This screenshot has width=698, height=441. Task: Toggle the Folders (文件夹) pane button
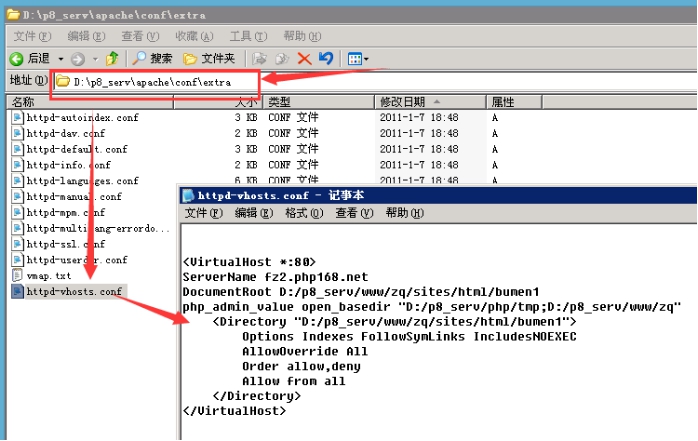pyautogui.click(x=210, y=59)
